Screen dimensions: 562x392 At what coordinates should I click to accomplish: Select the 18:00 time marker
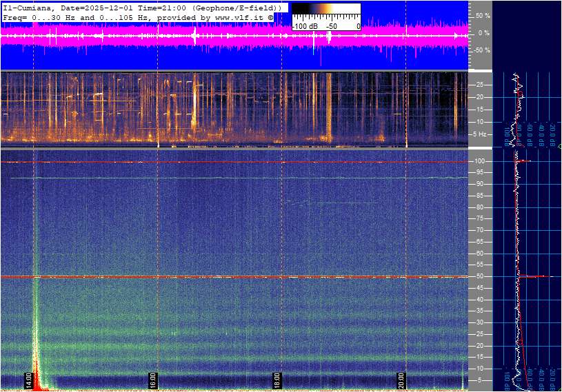click(277, 380)
